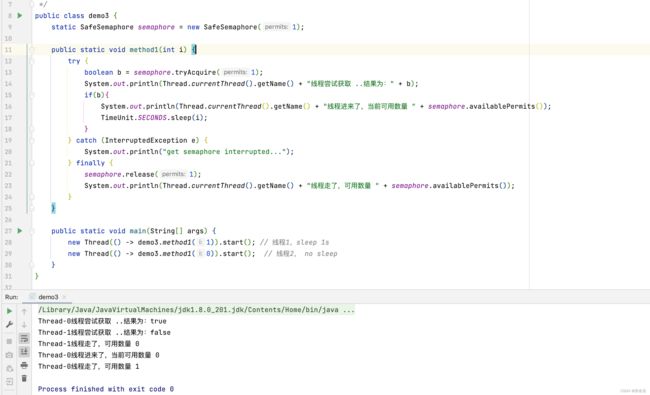
Task: Click 'main' in main method declaration
Action: coord(138,231)
